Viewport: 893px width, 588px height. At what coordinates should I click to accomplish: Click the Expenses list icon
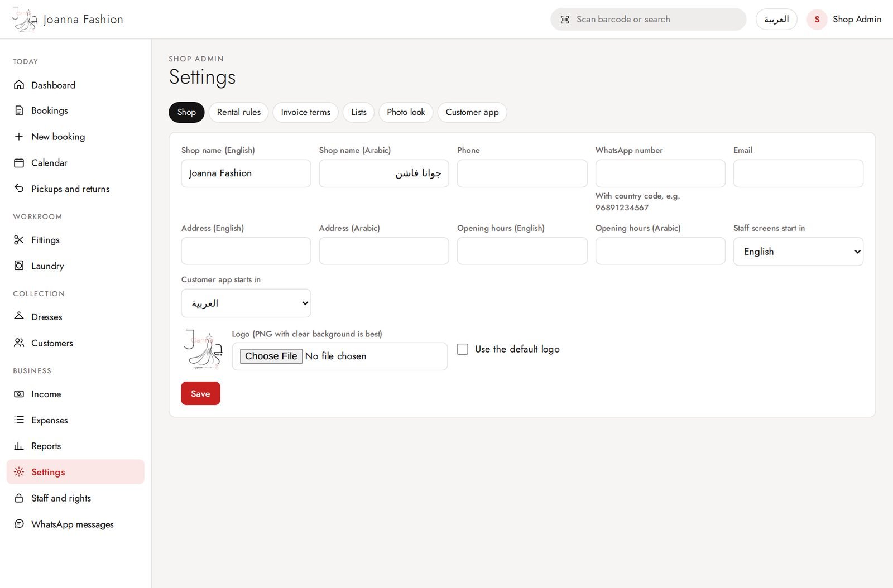(19, 420)
